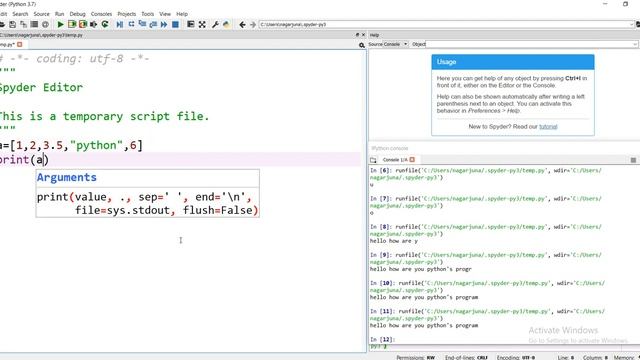Open the Run menu
The image size is (640, 360).
coord(60,14)
